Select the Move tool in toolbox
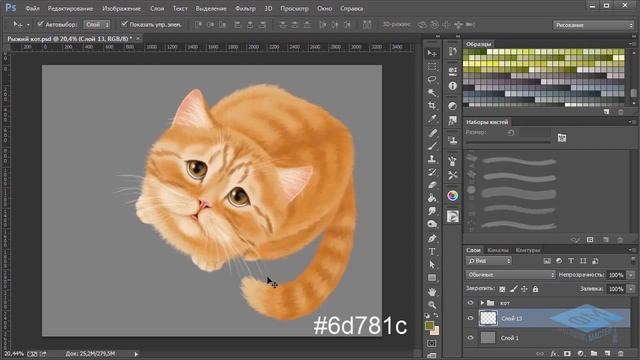Viewport: 640px width, 360px height. point(431,53)
